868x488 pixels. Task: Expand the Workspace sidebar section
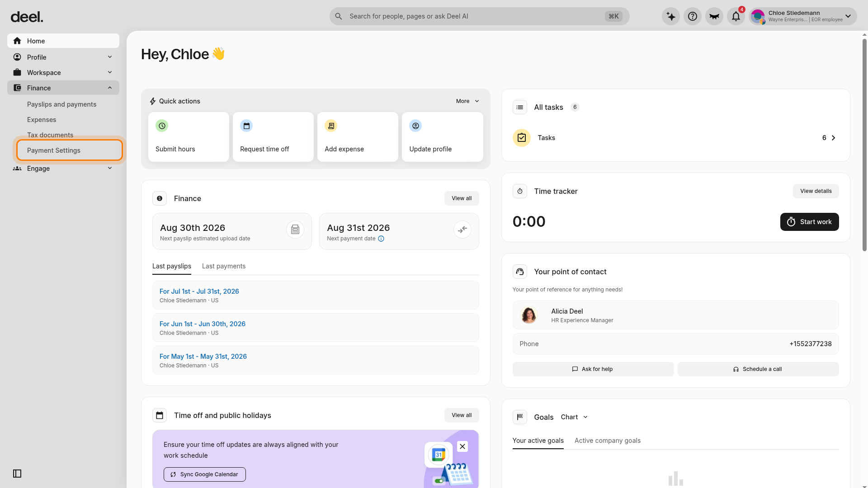coord(63,72)
